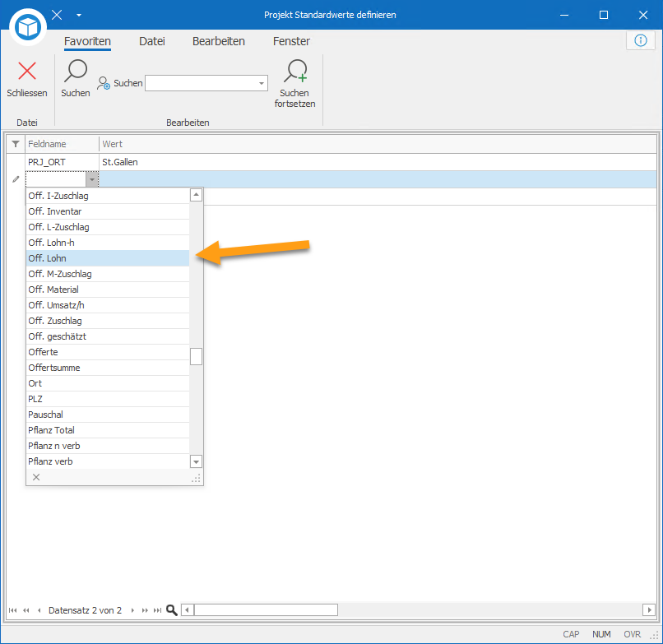
Task: Click the dropdown list resize grip
Action: click(197, 478)
